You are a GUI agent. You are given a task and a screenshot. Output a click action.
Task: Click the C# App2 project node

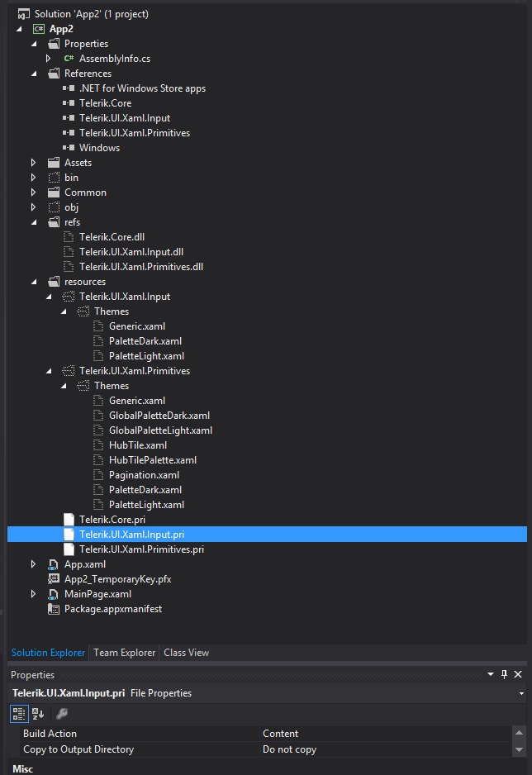coord(61,29)
